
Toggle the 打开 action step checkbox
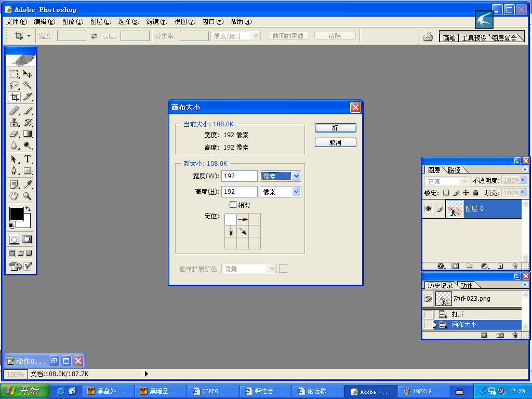coord(429,314)
